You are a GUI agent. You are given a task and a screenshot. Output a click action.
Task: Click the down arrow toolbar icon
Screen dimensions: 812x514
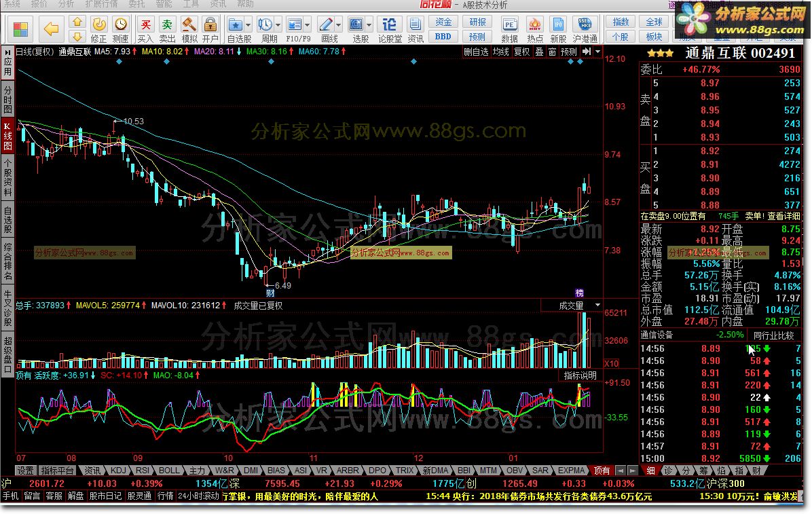click(x=77, y=36)
